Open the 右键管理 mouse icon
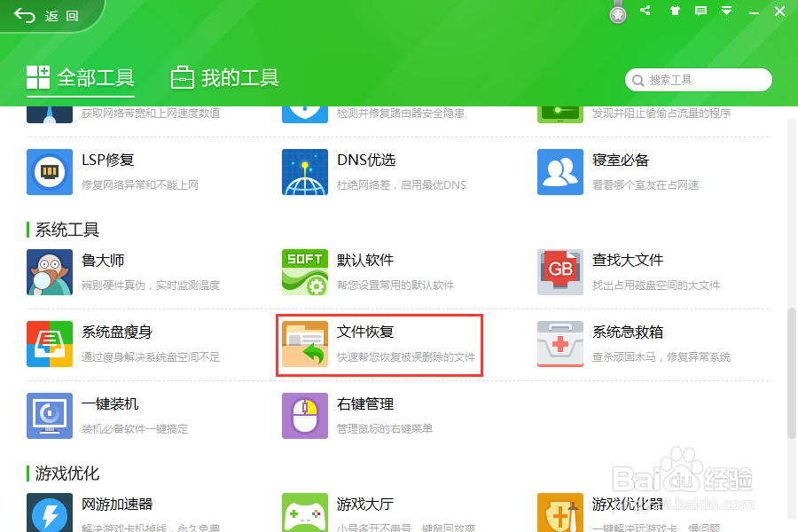 coord(305,416)
